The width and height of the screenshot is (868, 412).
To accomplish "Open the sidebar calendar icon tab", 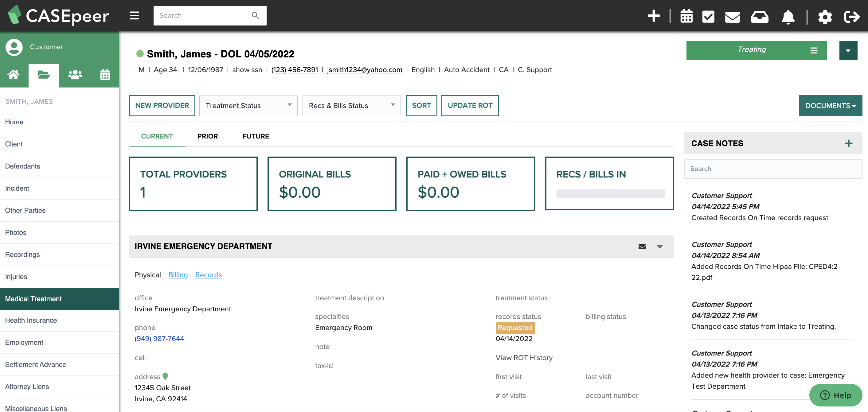I will (x=105, y=75).
